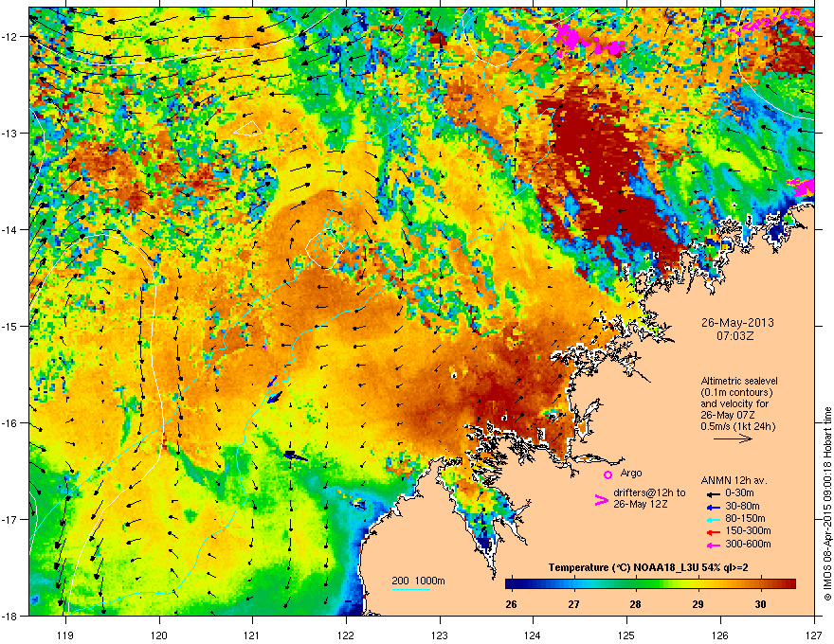Click the colorbar tick label 30
834x644 pixels.
point(761,604)
